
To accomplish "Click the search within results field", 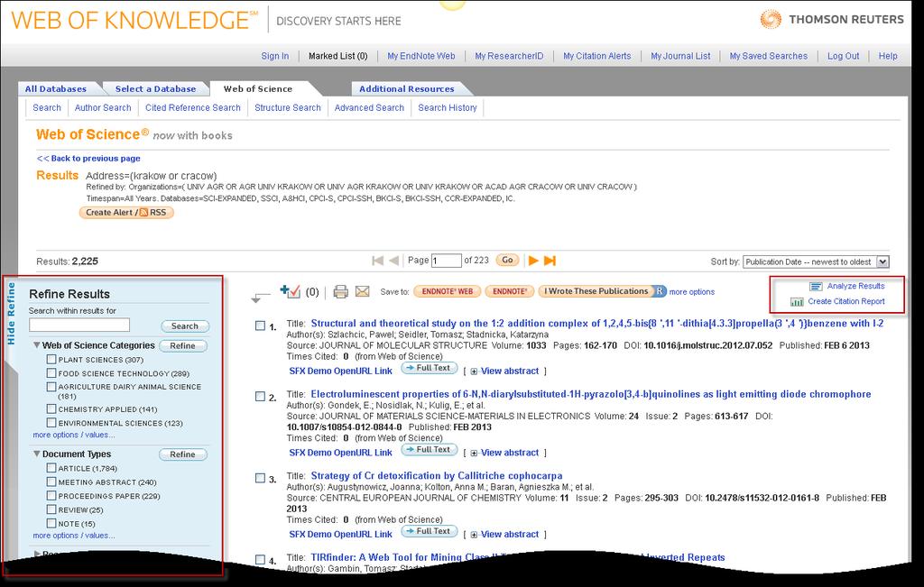I will coord(79,325).
